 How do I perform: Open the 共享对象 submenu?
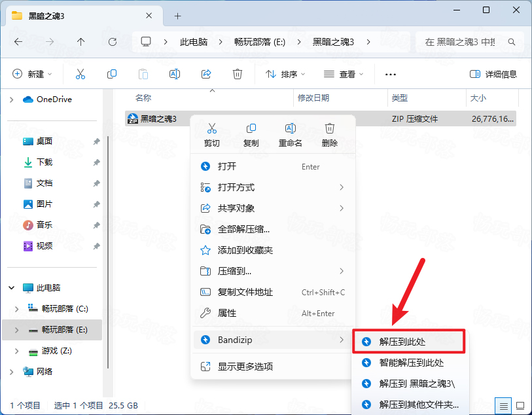pyautogui.click(x=274, y=208)
